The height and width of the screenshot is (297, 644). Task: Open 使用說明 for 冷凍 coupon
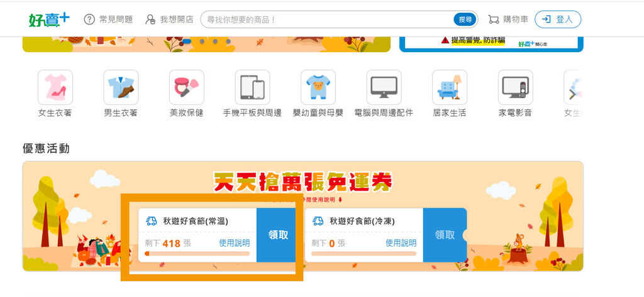pos(401,243)
